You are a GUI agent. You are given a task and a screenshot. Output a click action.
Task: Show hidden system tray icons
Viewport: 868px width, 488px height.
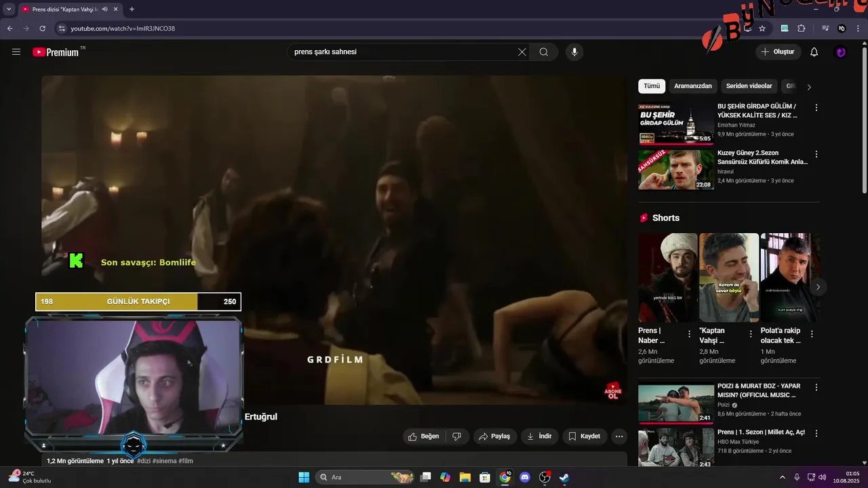pyautogui.click(x=782, y=477)
